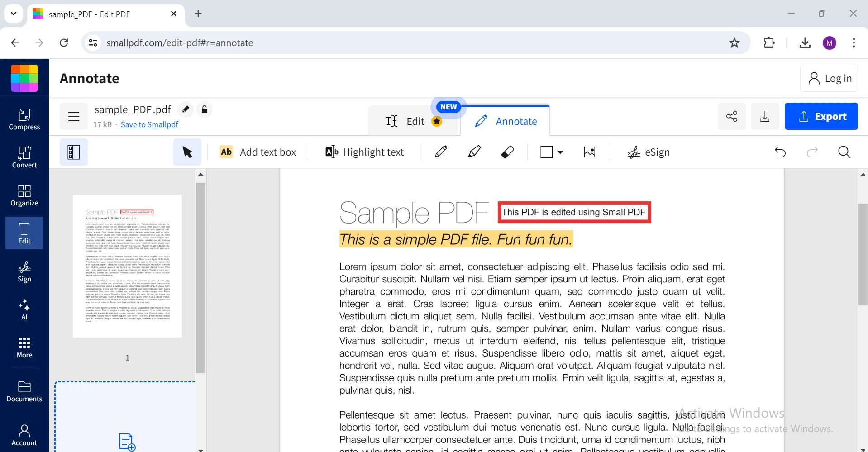Select the cursor pointer tool

(x=187, y=152)
